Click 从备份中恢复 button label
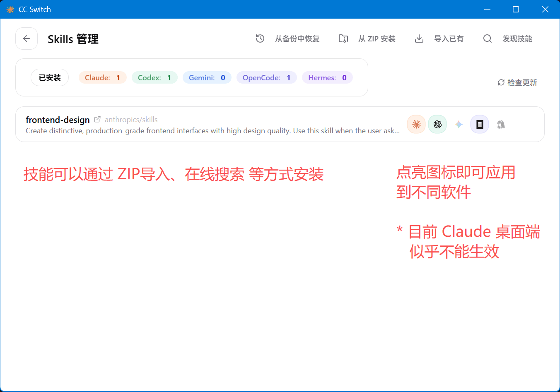Image resolution: width=560 pixels, height=392 pixels. pyautogui.click(x=297, y=38)
